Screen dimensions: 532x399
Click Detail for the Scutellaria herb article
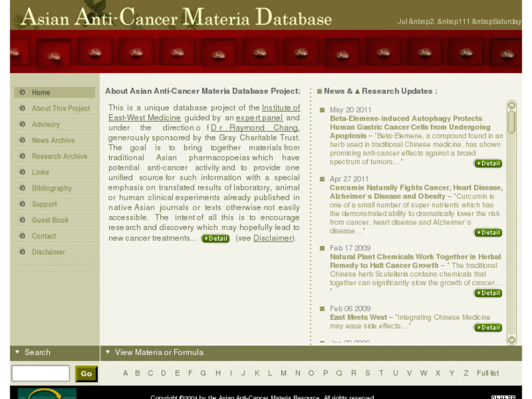pos(488,293)
